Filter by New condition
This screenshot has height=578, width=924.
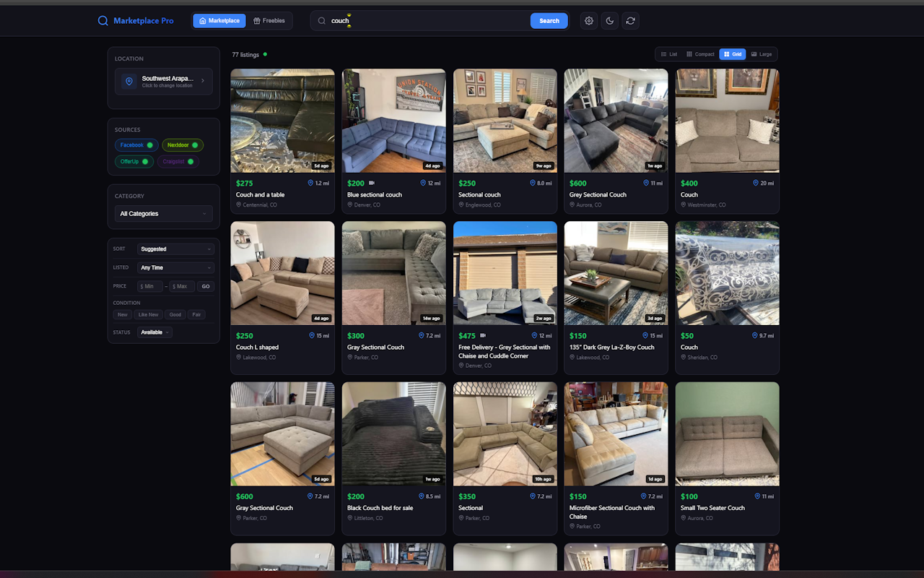(x=123, y=315)
